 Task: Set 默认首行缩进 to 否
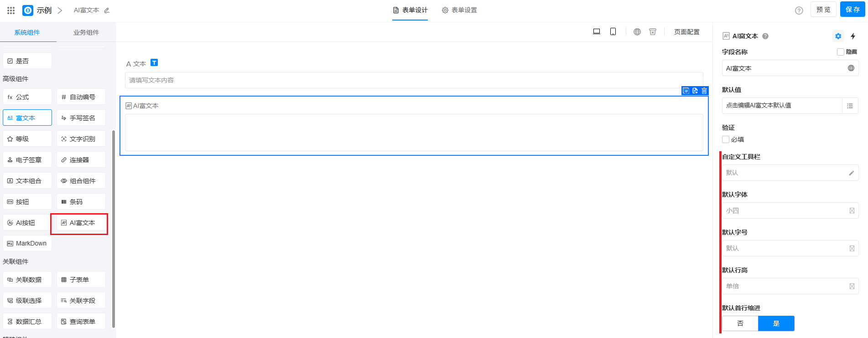click(x=740, y=323)
